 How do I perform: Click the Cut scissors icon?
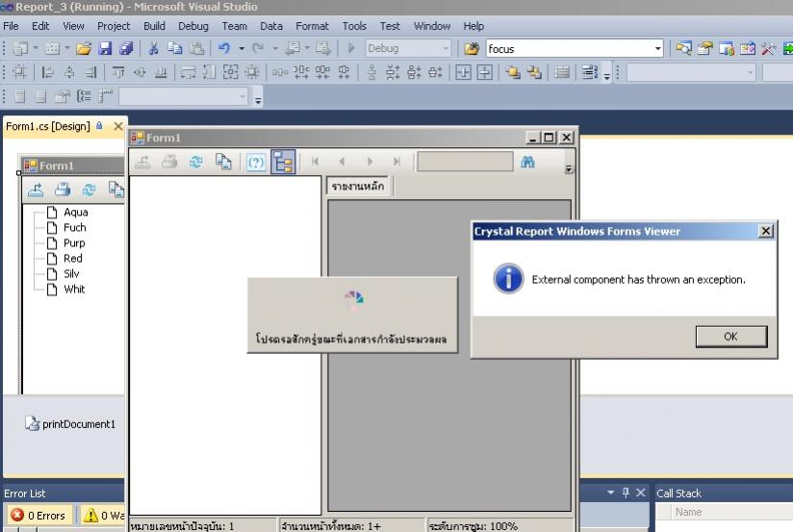tap(153, 48)
